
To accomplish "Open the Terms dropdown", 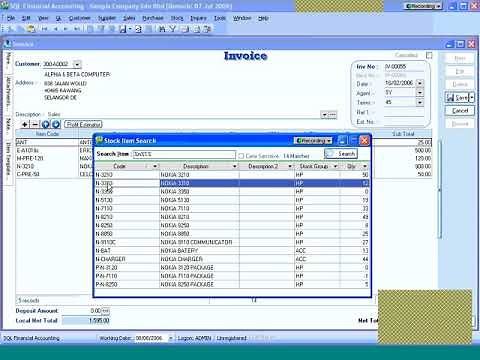I will (420, 102).
